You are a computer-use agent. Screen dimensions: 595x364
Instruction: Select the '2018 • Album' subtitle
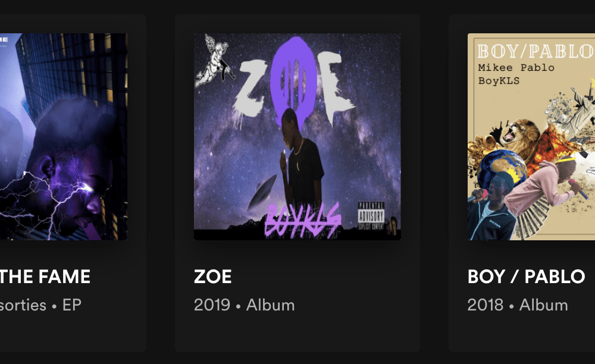[x=518, y=305]
